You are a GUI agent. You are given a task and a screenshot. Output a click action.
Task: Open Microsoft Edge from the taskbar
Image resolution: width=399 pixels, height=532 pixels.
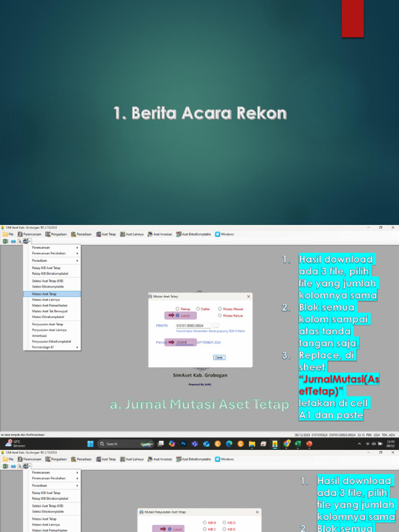[229, 444]
